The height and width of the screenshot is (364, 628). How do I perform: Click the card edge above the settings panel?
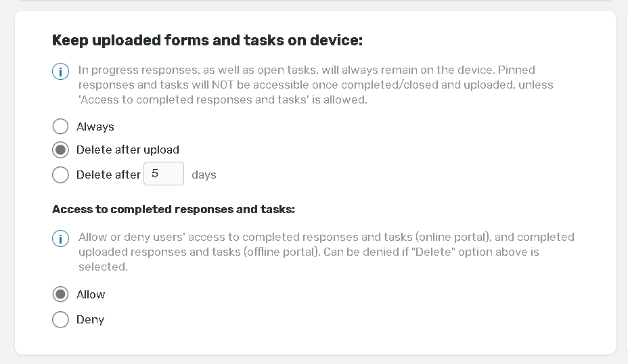[315, 1]
